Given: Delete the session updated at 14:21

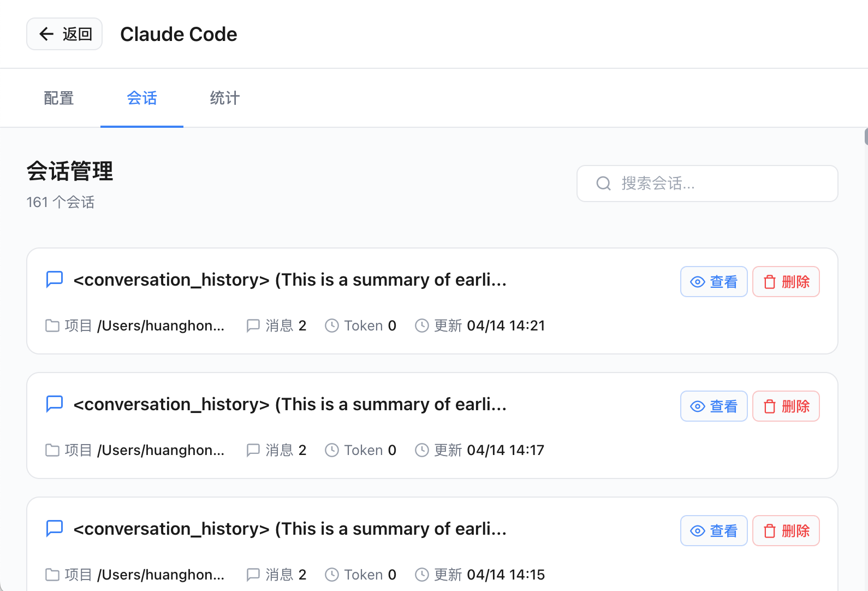Looking at the screenshot, I should pos(786,282).
